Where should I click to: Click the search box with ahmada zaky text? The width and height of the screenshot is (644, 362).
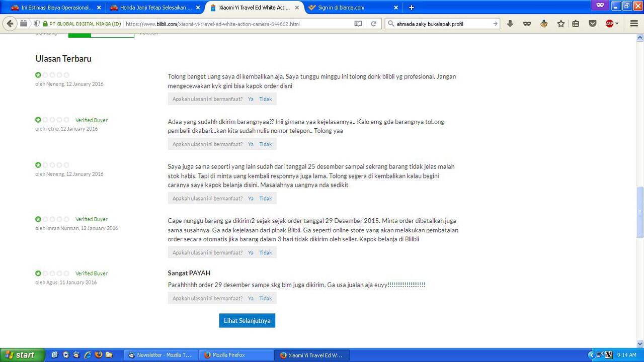pyautogui.click(x=443, y=24)
